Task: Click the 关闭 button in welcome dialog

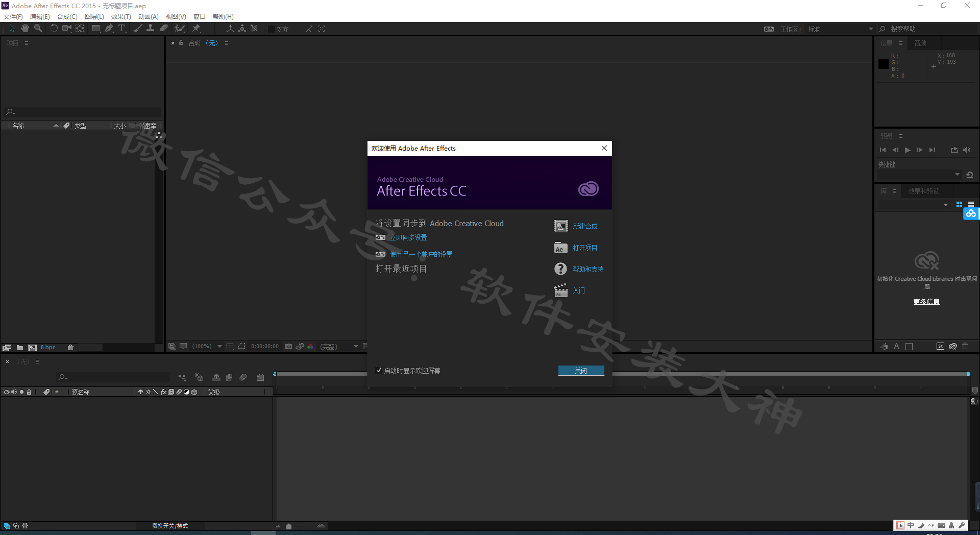Action: click(581, 371)
